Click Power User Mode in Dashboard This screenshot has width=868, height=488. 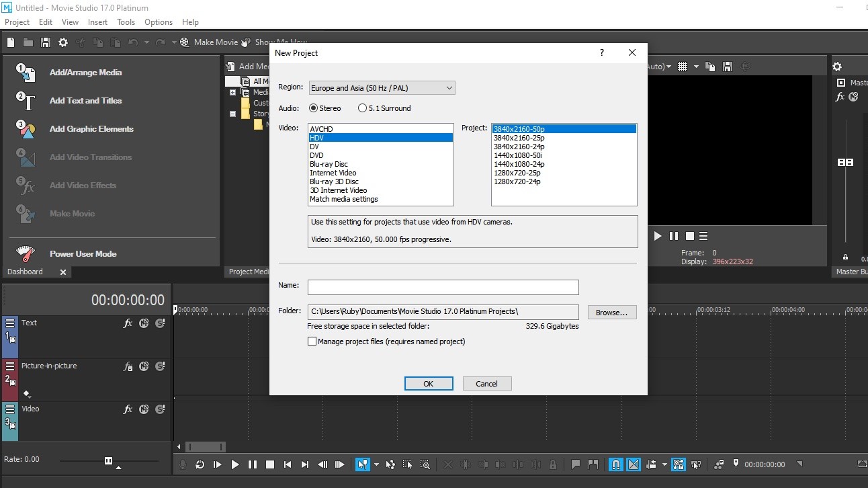83,254
